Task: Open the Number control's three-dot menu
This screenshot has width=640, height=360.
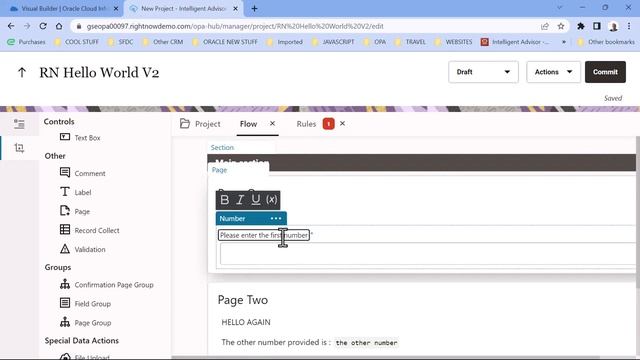Action: pyautogui.click(x=276, y=218)
